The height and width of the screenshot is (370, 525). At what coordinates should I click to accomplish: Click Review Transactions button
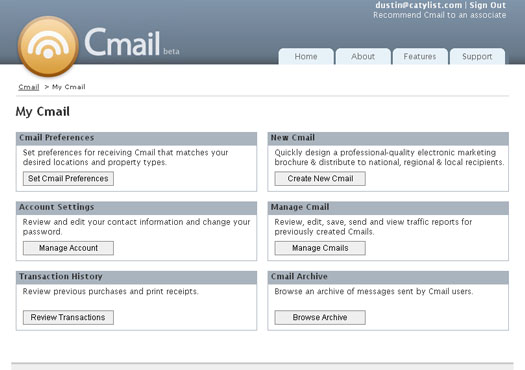68,317
